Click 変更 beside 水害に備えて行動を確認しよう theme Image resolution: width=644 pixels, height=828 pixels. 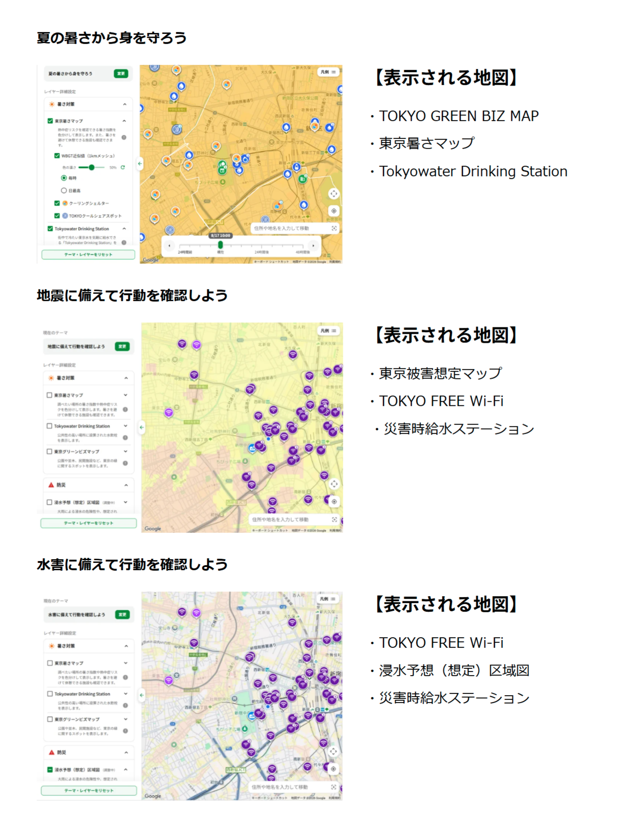[x=122, y=614]
